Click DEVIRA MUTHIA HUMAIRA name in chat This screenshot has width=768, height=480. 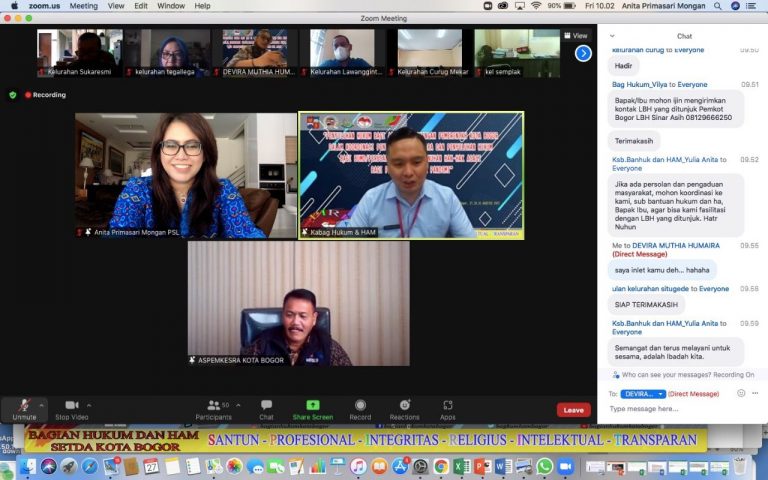click(676, 245)
